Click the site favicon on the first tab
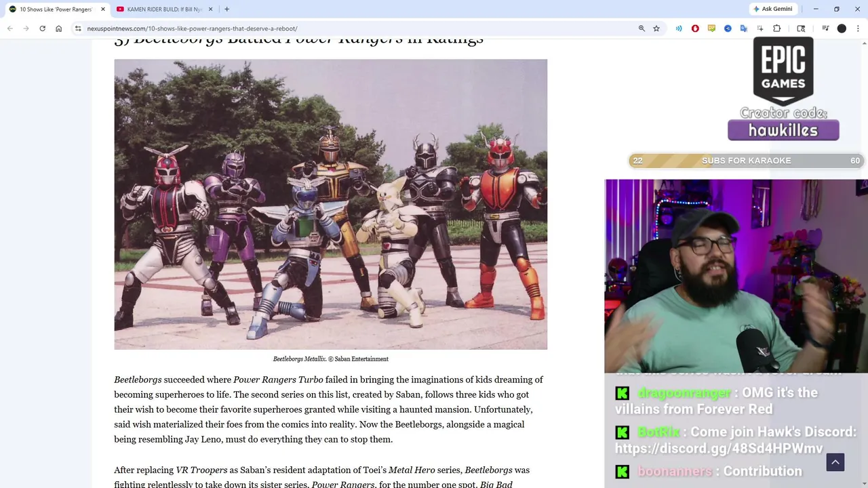The width and height of the screenshot is (868, 488). click(12, 9)
